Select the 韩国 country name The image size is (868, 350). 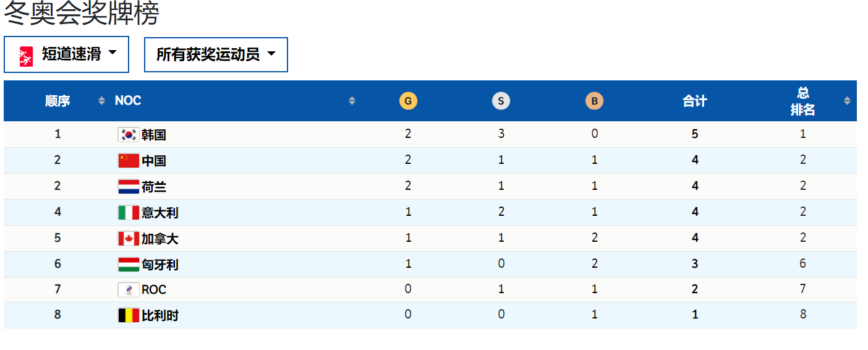click(x=154, y=135)
